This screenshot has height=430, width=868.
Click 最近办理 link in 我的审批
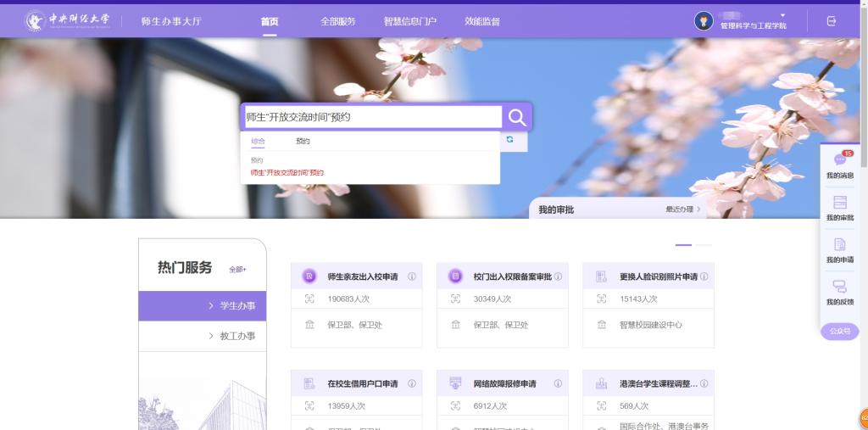pos(682,209)
